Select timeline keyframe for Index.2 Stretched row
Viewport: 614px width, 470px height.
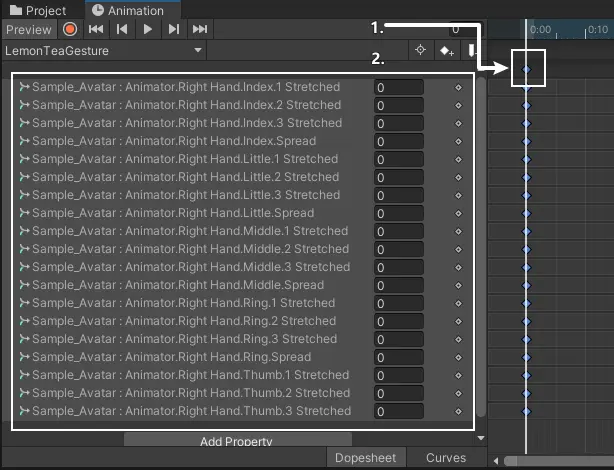point(526,105)
